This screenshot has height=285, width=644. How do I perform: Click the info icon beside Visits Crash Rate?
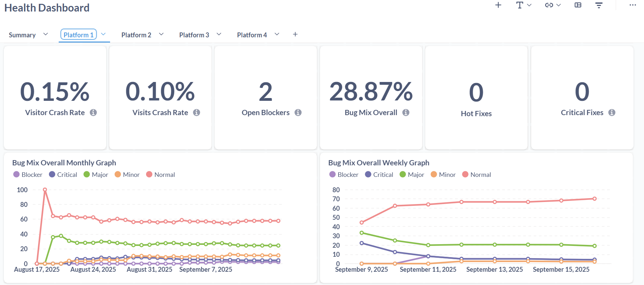coord(197,112)
